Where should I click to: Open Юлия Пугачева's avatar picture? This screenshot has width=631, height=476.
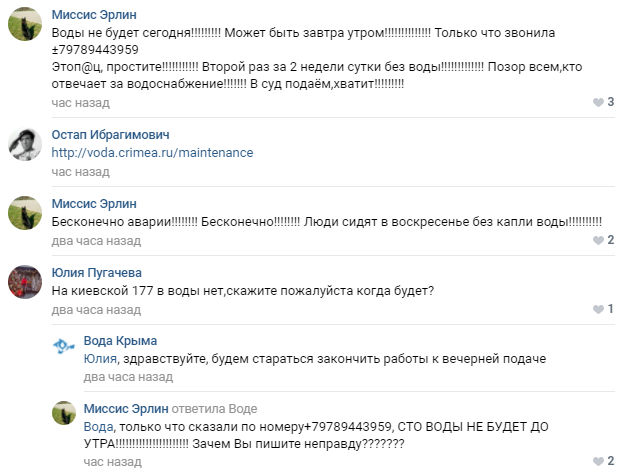[x=25, y=282]
